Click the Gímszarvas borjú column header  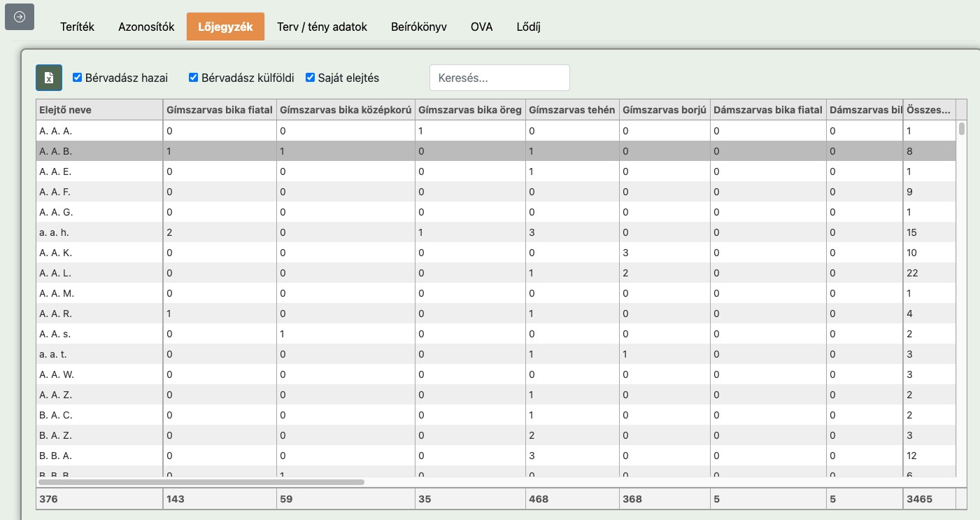click(x=664, y=110)
